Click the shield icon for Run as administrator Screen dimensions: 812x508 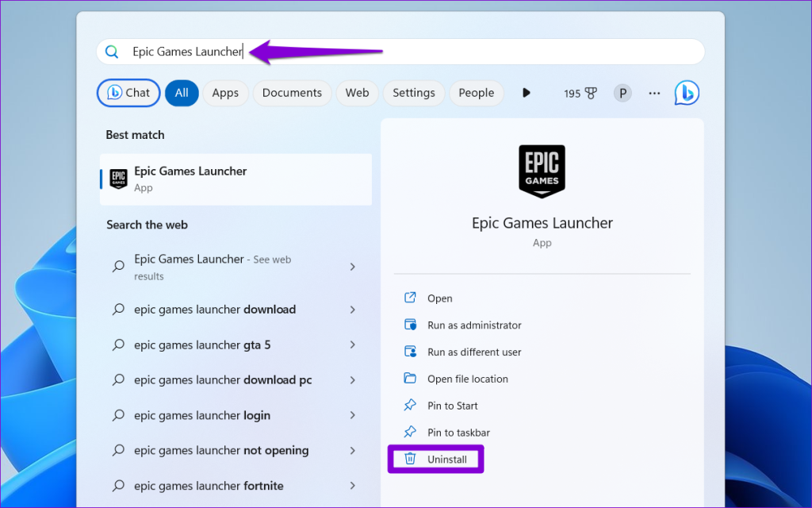click(x=410, y=325)
